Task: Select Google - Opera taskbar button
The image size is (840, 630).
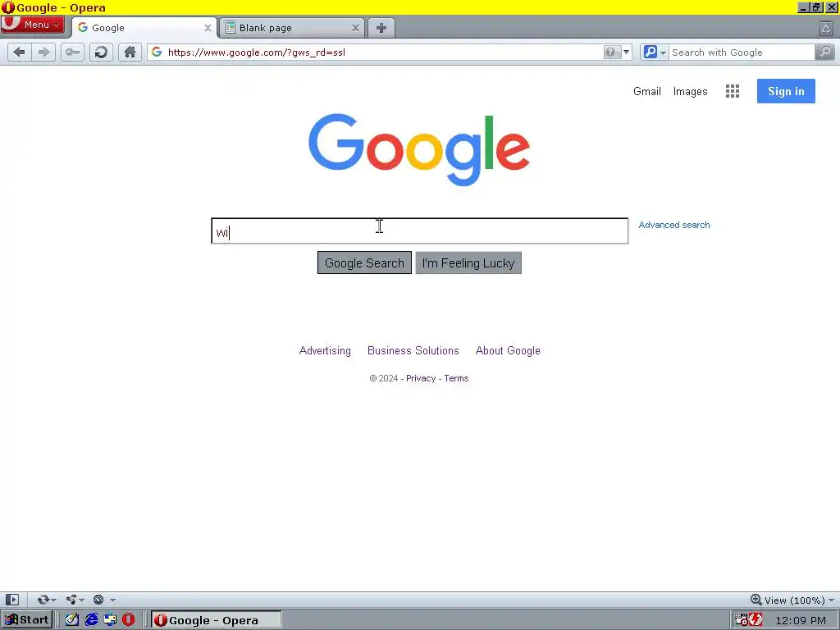Action: tap(216, 620)
